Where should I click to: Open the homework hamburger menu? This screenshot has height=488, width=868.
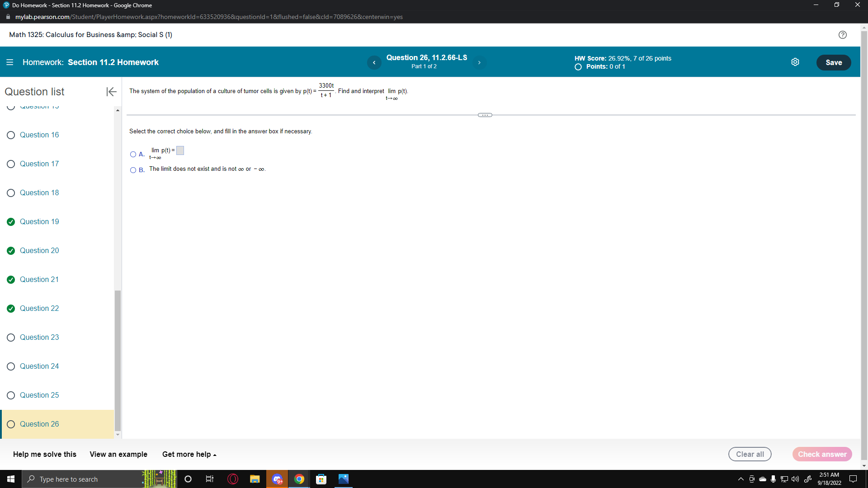pyautogui.click(x=9, y=62)
